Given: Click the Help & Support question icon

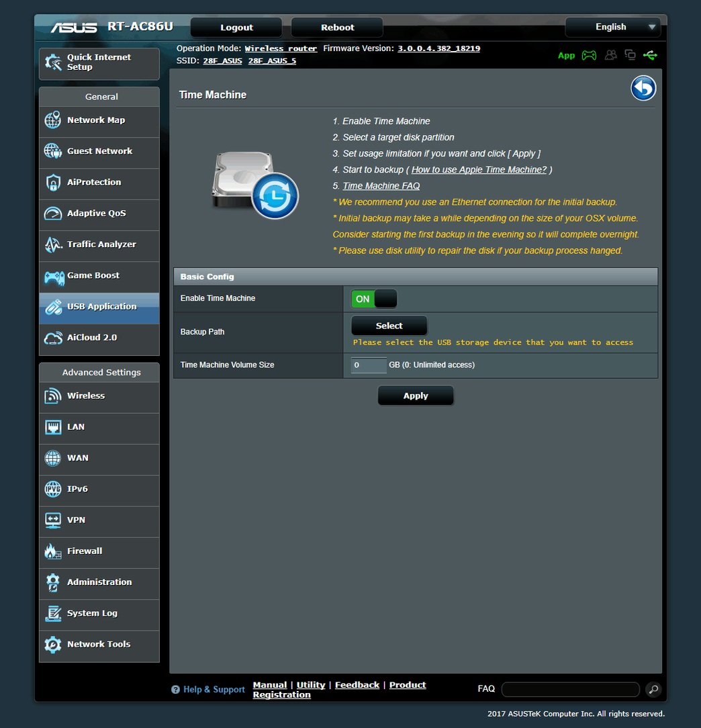Looking at the screenshot, I should 175,690.
